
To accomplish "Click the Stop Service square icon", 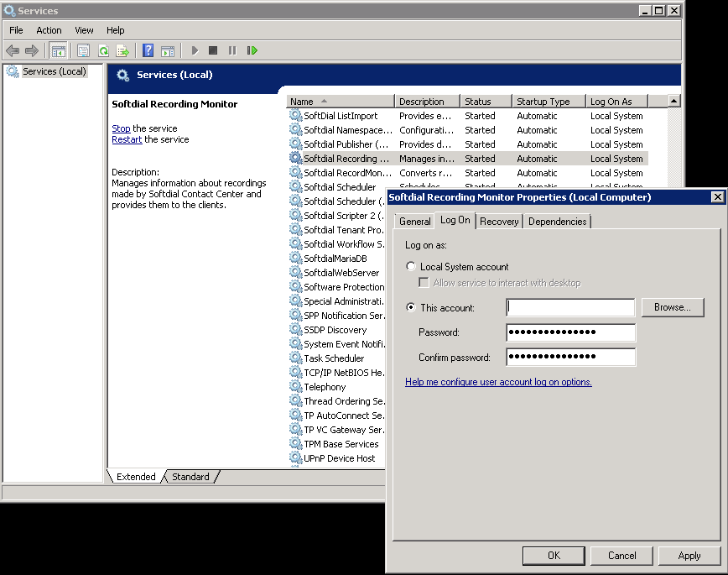I will [x=213, y=50].
